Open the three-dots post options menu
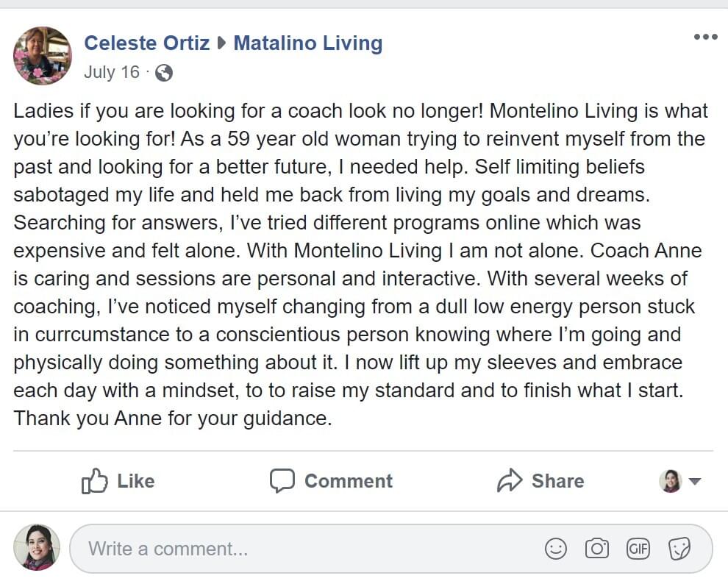 [x=705, y=38]
